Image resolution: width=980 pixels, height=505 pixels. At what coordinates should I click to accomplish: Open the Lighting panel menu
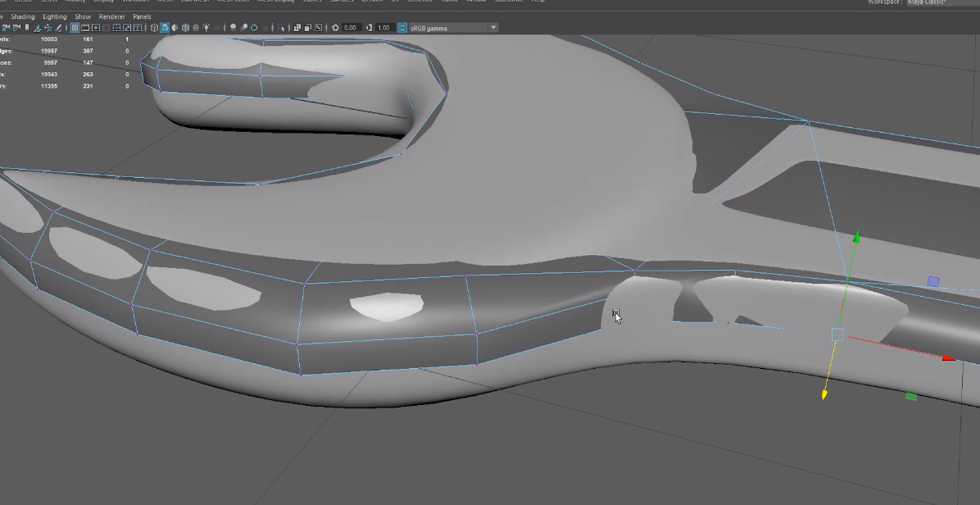pos(55,16)
